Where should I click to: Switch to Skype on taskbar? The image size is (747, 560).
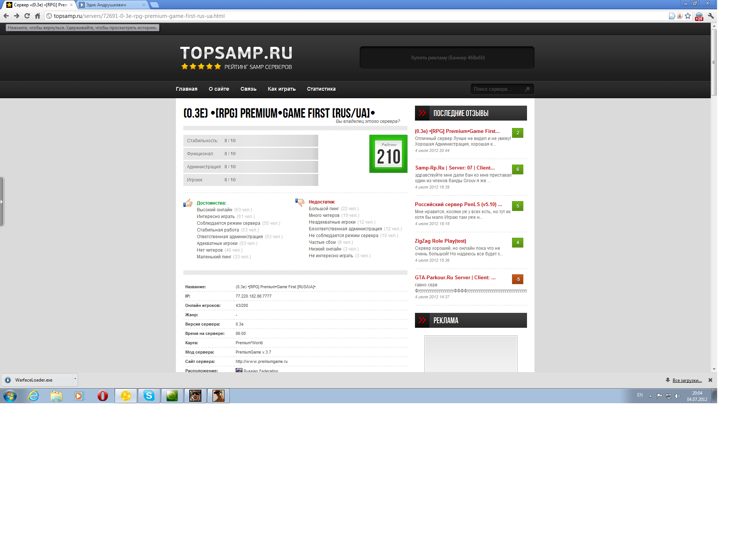pos(149,396)
